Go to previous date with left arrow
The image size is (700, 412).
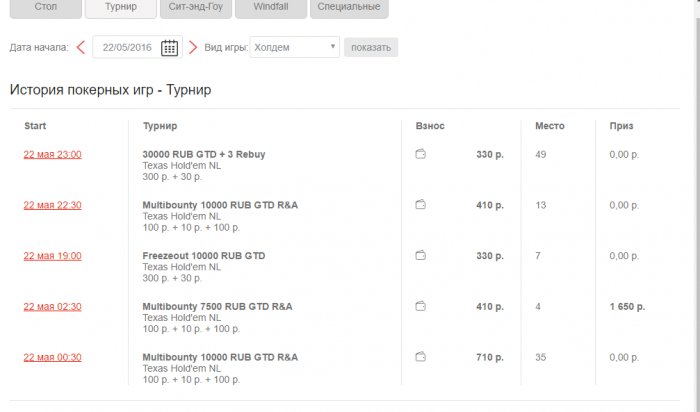[x=80, y=47]
